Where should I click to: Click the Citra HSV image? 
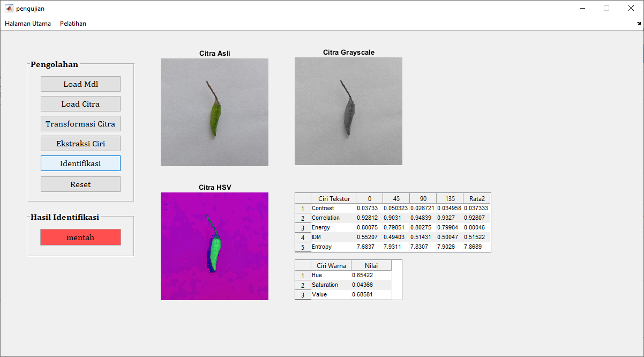click(x=214, y=246)
